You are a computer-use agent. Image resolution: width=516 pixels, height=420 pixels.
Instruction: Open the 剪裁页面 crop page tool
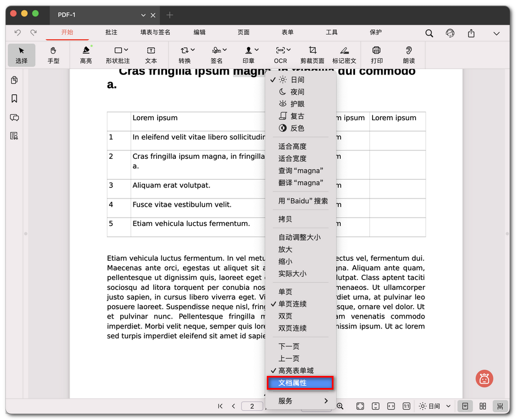coord(313,55)
